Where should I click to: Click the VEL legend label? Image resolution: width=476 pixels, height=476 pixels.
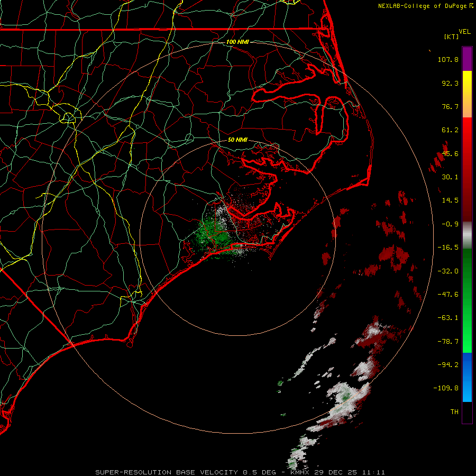pyautogui.click(x=464, y=32)
